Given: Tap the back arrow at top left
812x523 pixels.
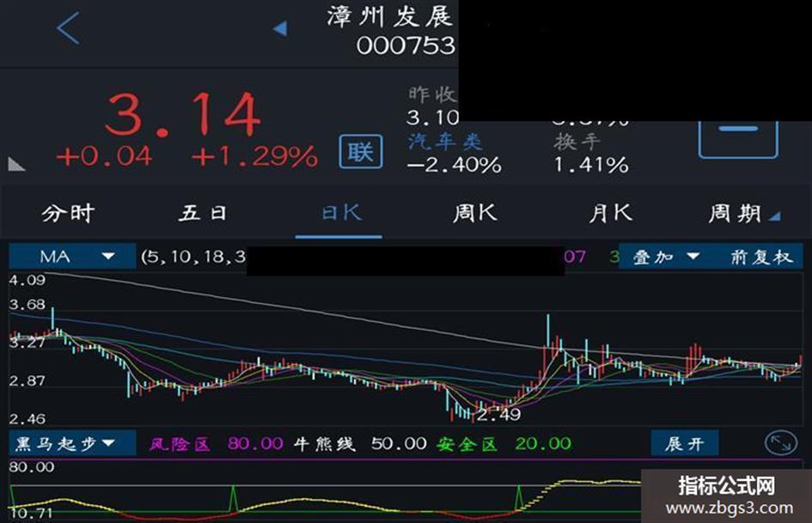Looking at the screenshot, I should pos(68,28).
